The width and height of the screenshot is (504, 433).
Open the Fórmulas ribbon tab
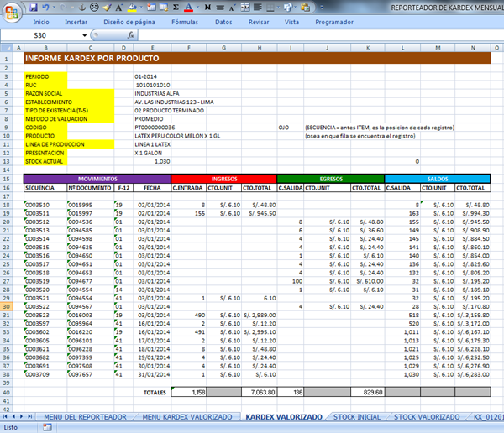point(184,23)
